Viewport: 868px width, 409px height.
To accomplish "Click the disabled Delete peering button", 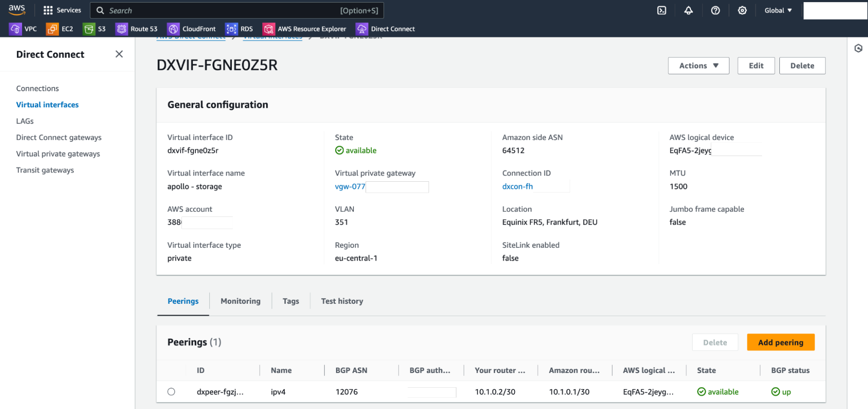I will 715,342.
